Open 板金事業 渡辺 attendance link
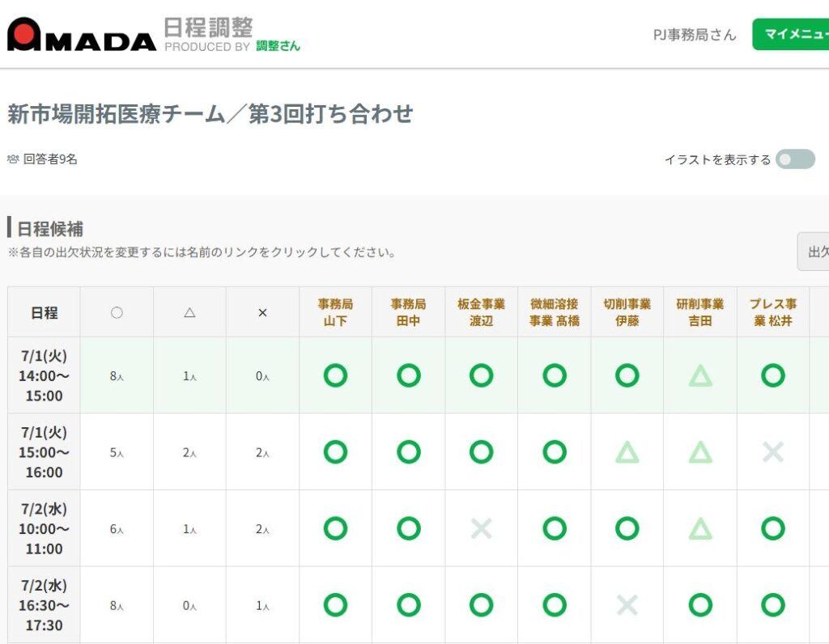This screenshot has height=644, width=829. tap(481, 312)
